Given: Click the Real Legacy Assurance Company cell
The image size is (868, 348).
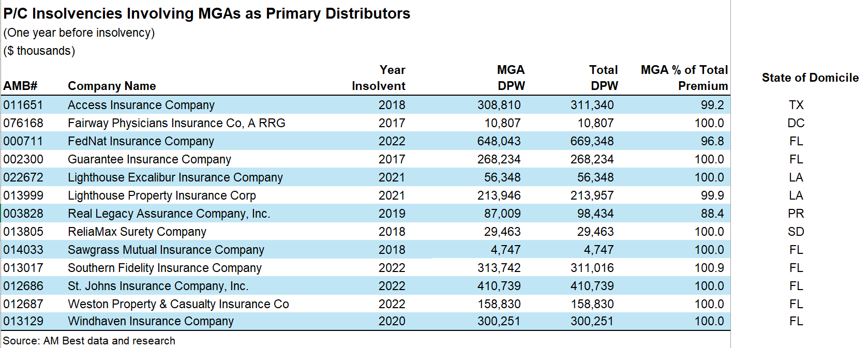Looking at the screenshot, I should point(169,214).
